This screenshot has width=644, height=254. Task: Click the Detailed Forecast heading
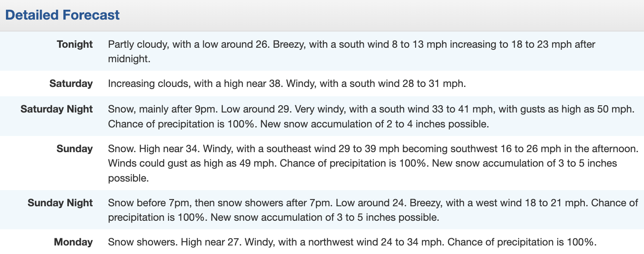[x=62, y=15]
